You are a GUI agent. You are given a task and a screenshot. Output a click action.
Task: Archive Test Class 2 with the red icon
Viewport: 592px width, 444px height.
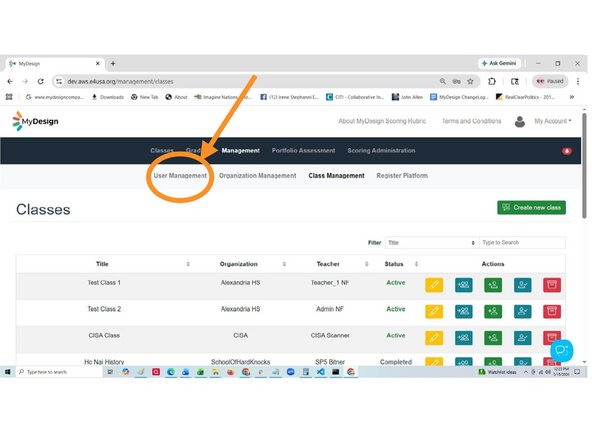point(552,311)
